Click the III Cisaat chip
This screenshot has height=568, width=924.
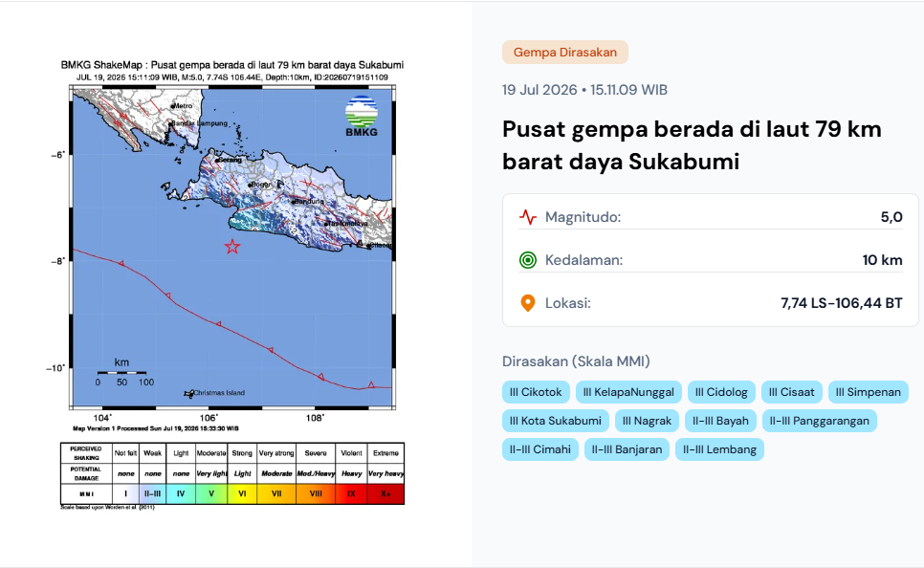(791, 392)
